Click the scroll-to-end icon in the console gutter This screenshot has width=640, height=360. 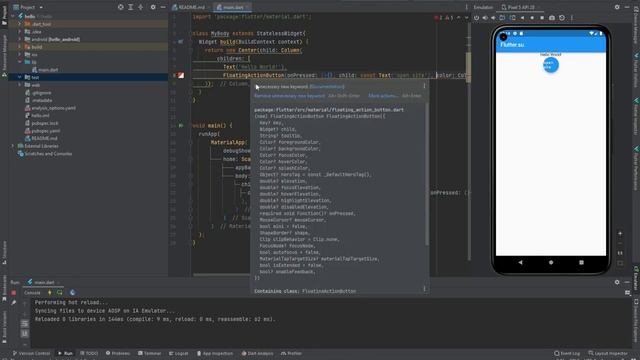pos(25,333)
